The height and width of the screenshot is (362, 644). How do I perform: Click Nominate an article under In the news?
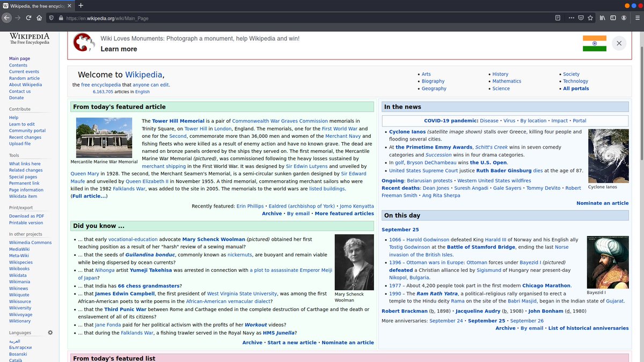(x=602, y=203)
